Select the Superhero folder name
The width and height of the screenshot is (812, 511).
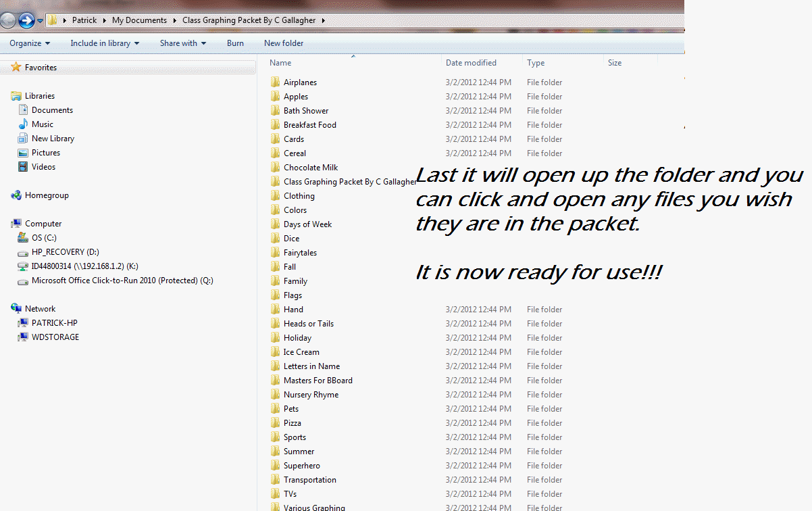click(x=302, y=466)
